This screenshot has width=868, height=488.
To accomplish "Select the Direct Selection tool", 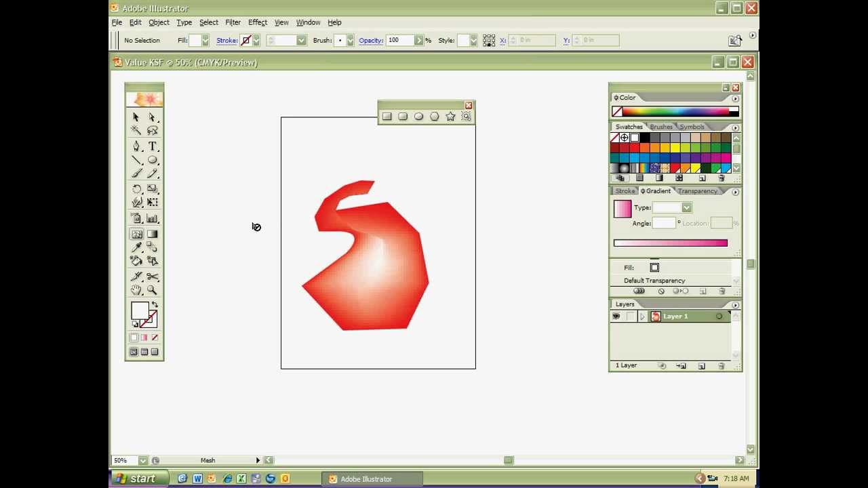I will [152, 117].
